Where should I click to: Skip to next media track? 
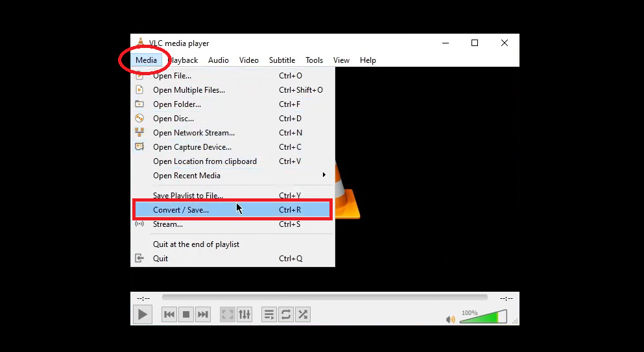tap(203, 314)
